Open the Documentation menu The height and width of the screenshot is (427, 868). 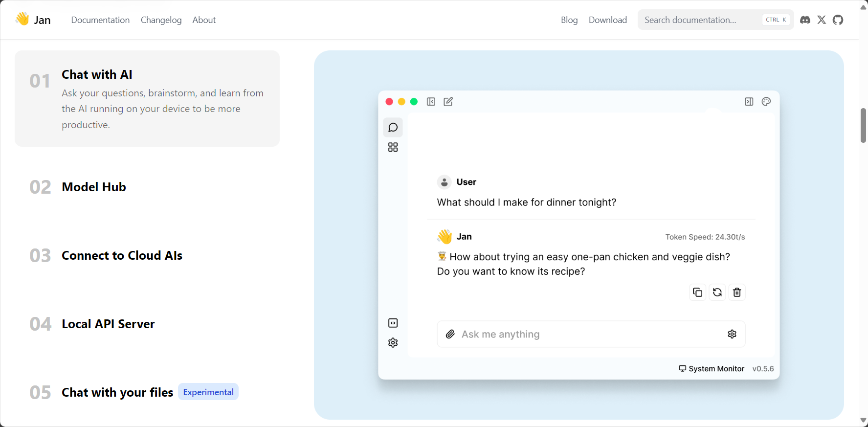pos(100,20)
